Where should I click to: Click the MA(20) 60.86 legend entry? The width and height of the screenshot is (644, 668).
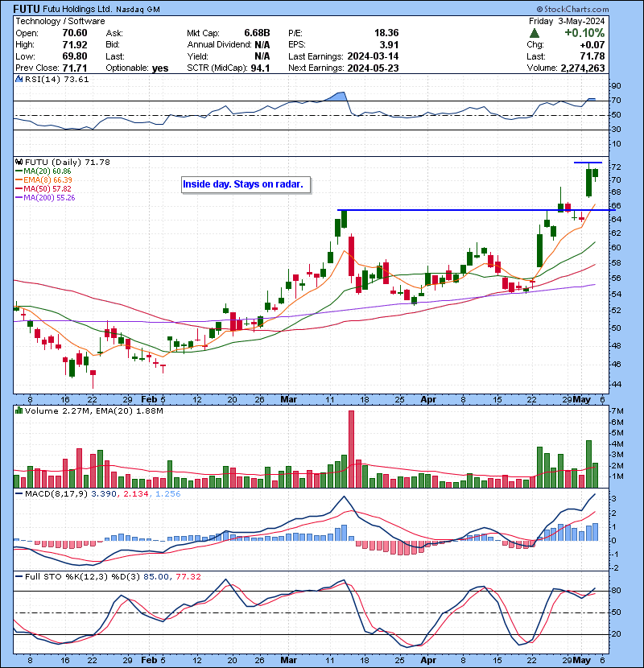coord(43,171)
